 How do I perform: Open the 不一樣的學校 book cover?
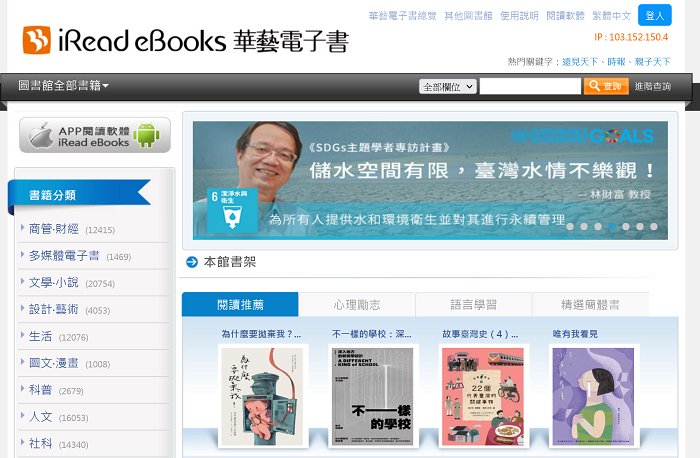(x=372, y=396)
